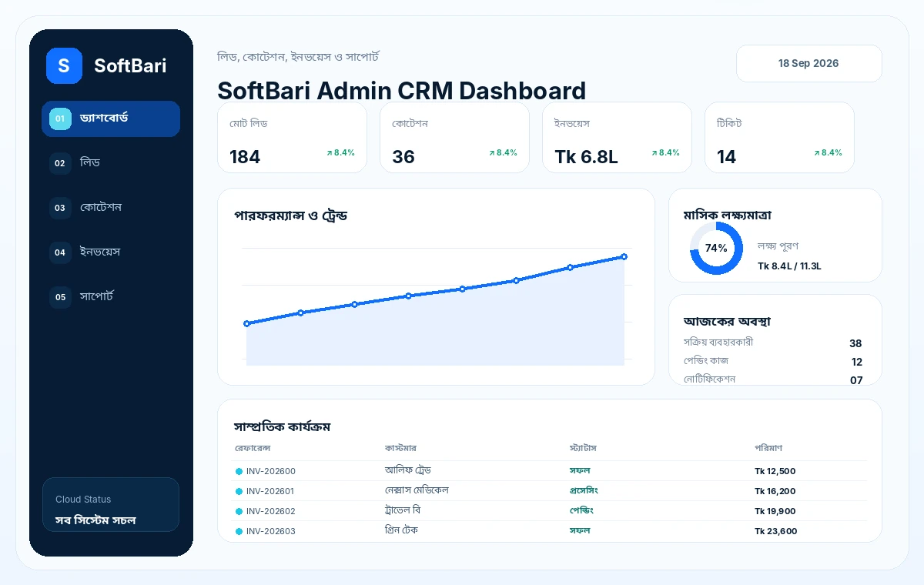Click the মাসিক লক্ষ্যমাত্রা heading
Screen dimensions: 924x585
[728, 216]
